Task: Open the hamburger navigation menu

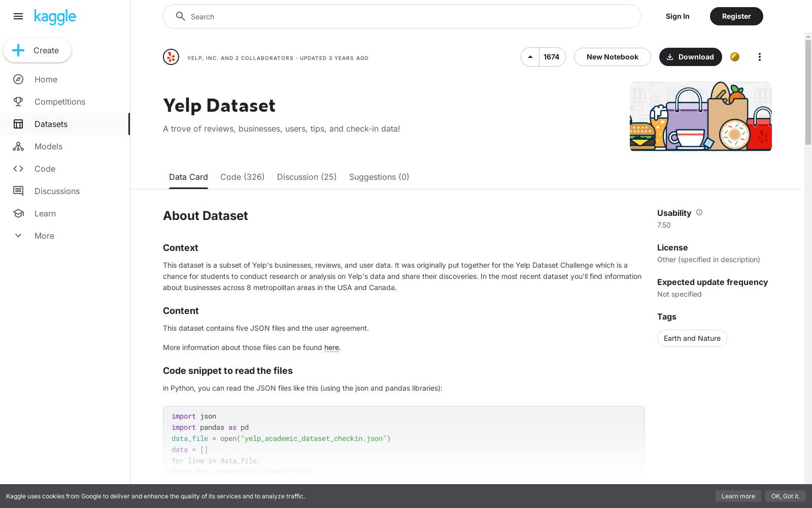Action: pyautogui.click(x=18, y=16)
